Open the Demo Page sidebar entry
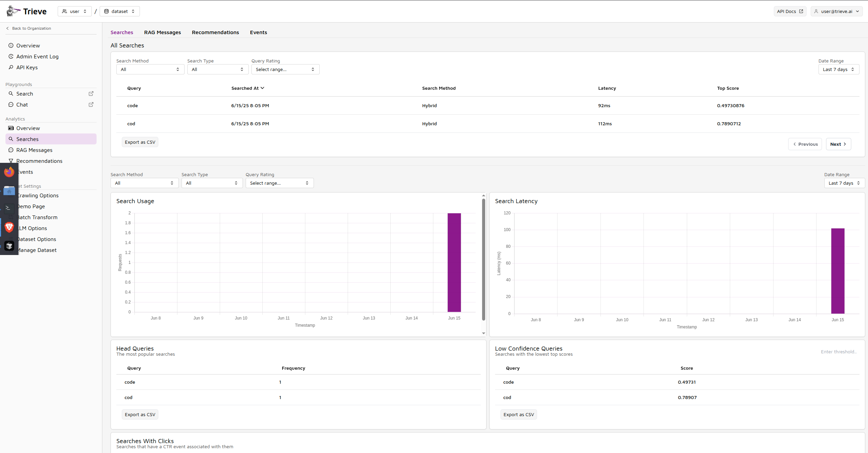The width and height of the screenshot is (868, 453). coord(31,206)
